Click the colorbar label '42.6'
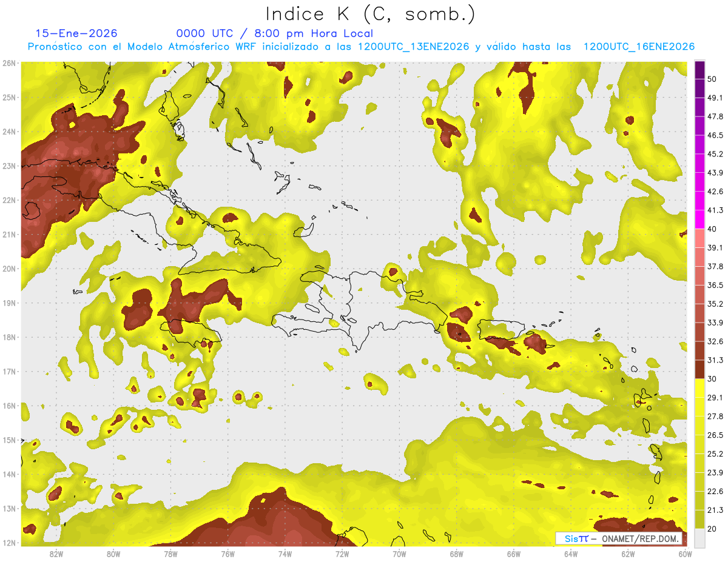The image size is (728, 562). click(715, 192)
